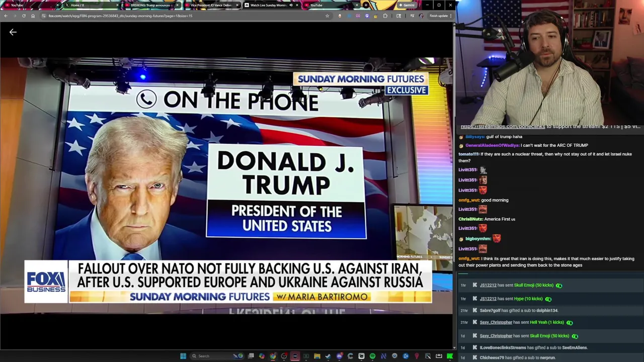Open OBS Studio from the taskbar

pos(284,356)
